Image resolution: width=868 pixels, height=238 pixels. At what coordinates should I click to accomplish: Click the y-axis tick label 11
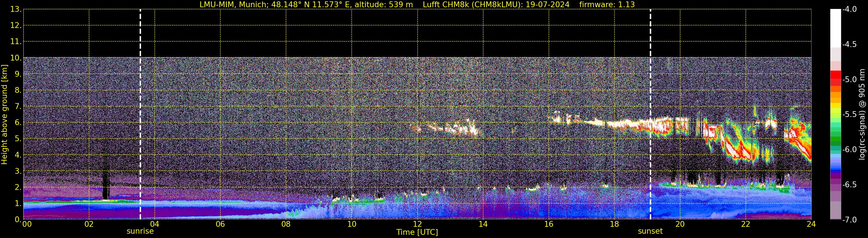point(16,42)
